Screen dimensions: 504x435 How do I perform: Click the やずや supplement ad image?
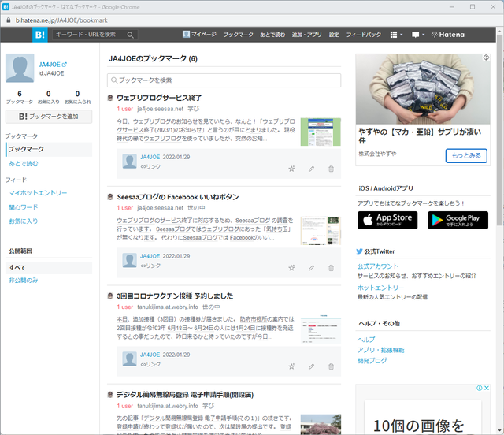click(423, 89)
